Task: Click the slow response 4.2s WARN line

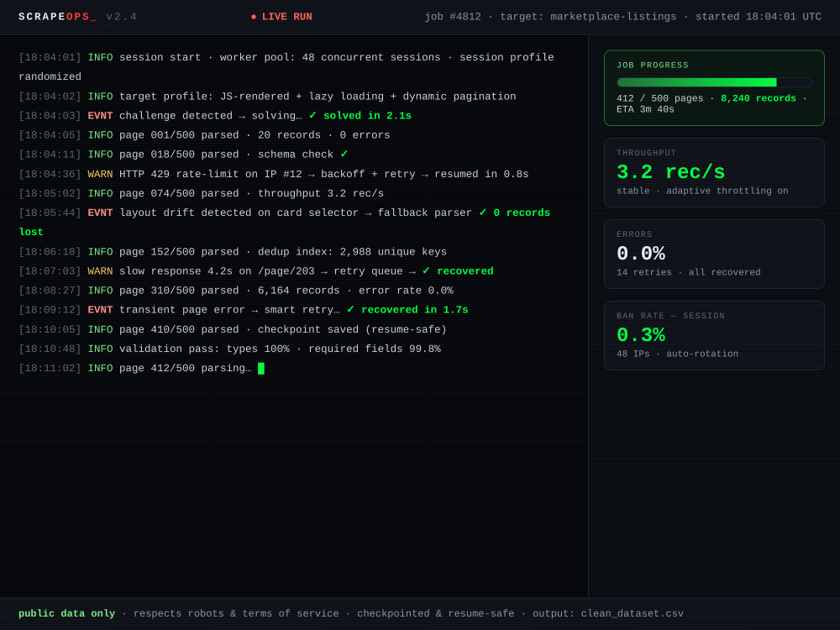Action: (x=255, y=271)
